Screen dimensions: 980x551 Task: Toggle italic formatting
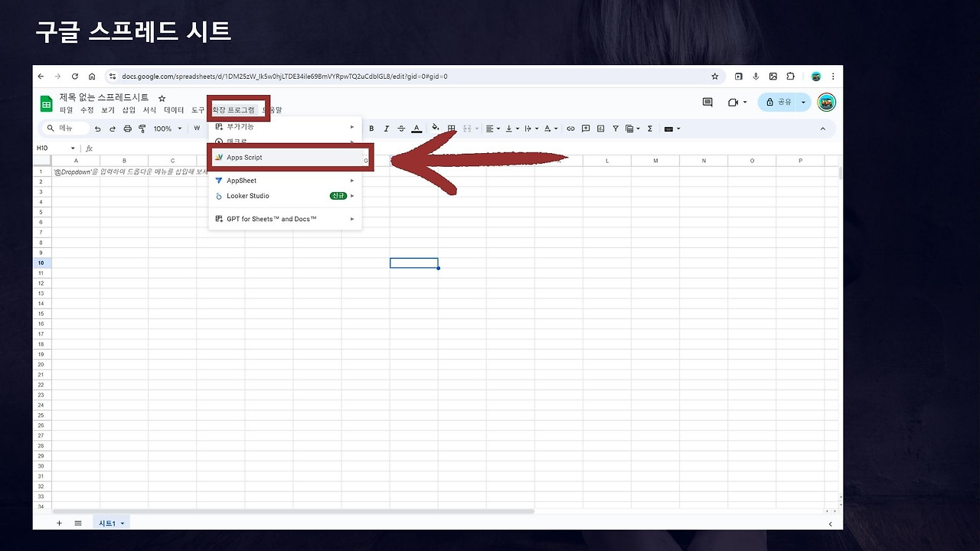pos(387,129)
